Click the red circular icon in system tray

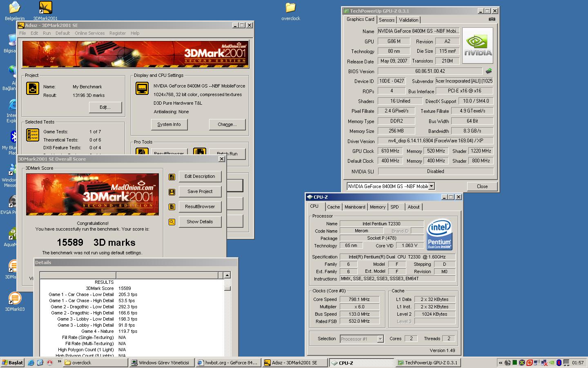tap(530, 363)
